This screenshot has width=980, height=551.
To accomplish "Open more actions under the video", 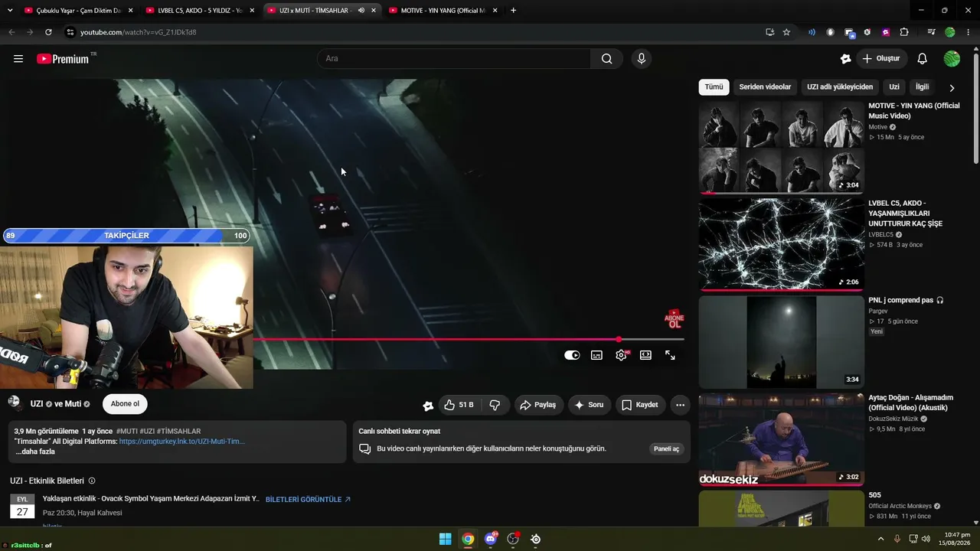I will click(680, 405).
